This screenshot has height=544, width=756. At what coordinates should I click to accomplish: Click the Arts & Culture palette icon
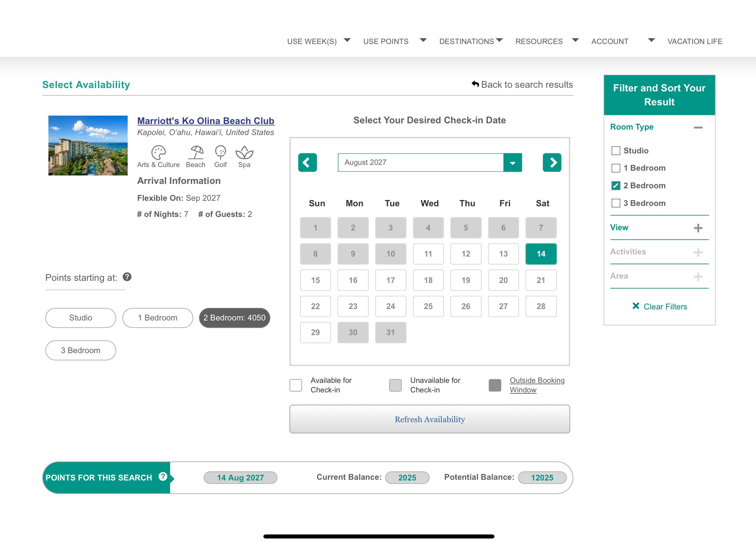pyautogui.click(x=158, y=152)
